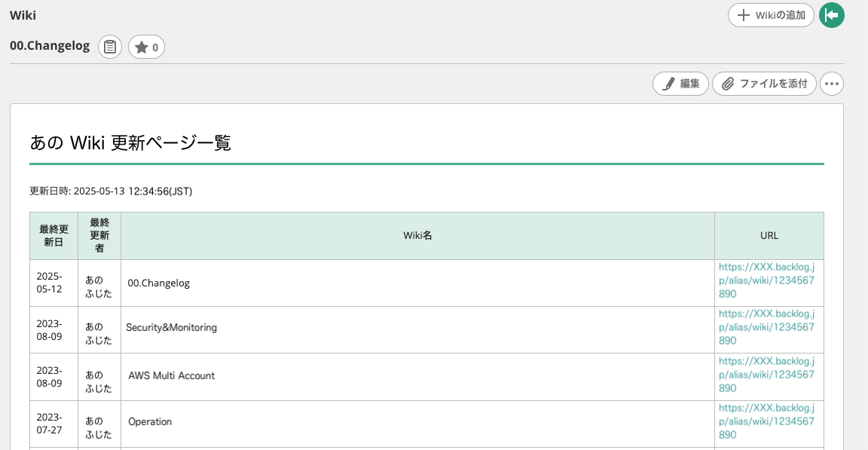Star the 00.Changelog wiki page
Viewport: 868px width, 450px height.
tap(146, 47)
